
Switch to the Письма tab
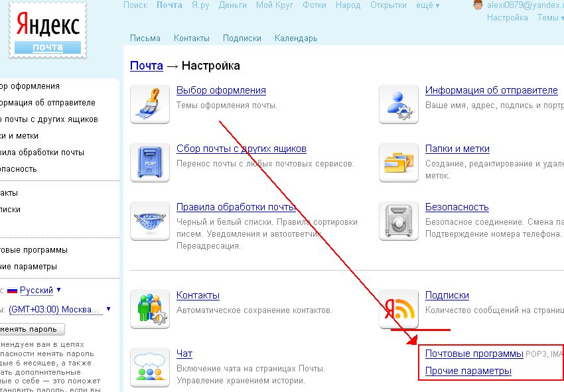[x=145, y=38]
